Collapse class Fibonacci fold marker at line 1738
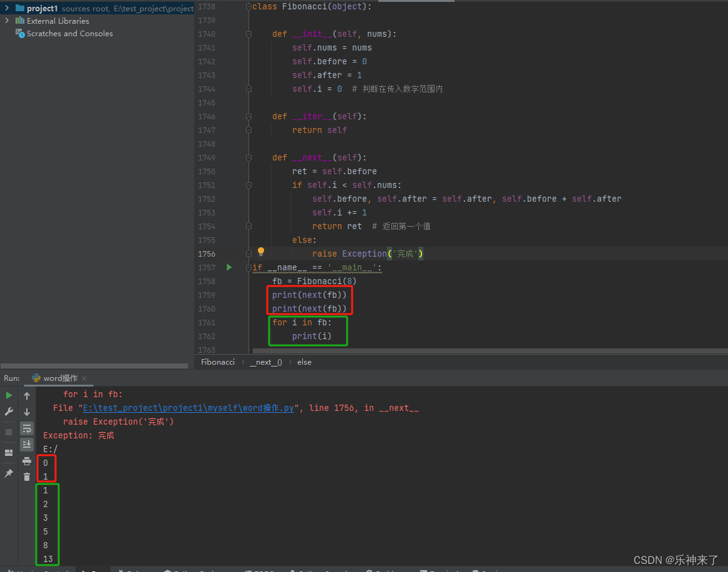This screenshot has width=728, height=572. click(249, 6)
